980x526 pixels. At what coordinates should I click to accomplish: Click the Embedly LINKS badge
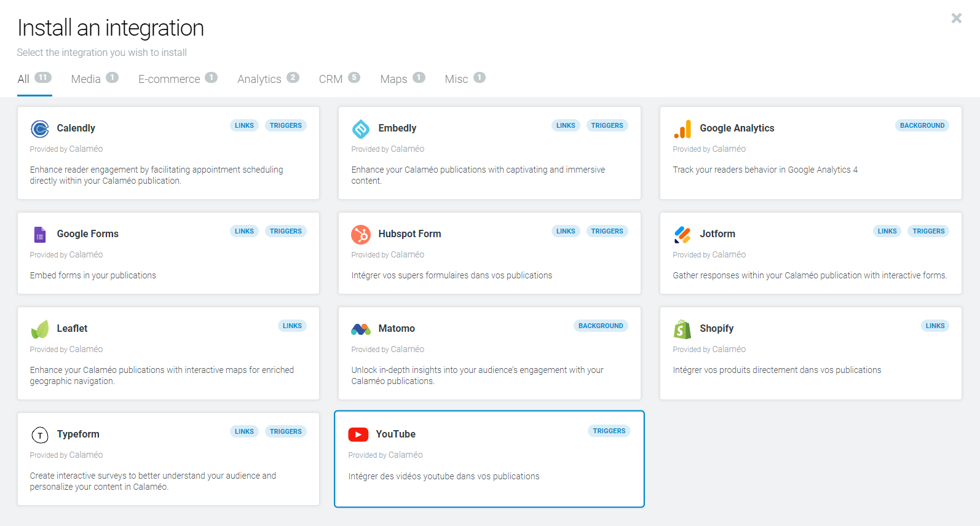click(x=566, y=125)
